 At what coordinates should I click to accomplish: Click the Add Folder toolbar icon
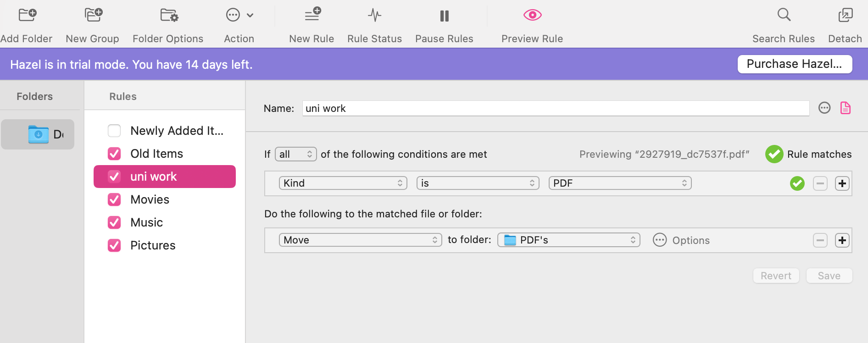click(x=27, y=16)
